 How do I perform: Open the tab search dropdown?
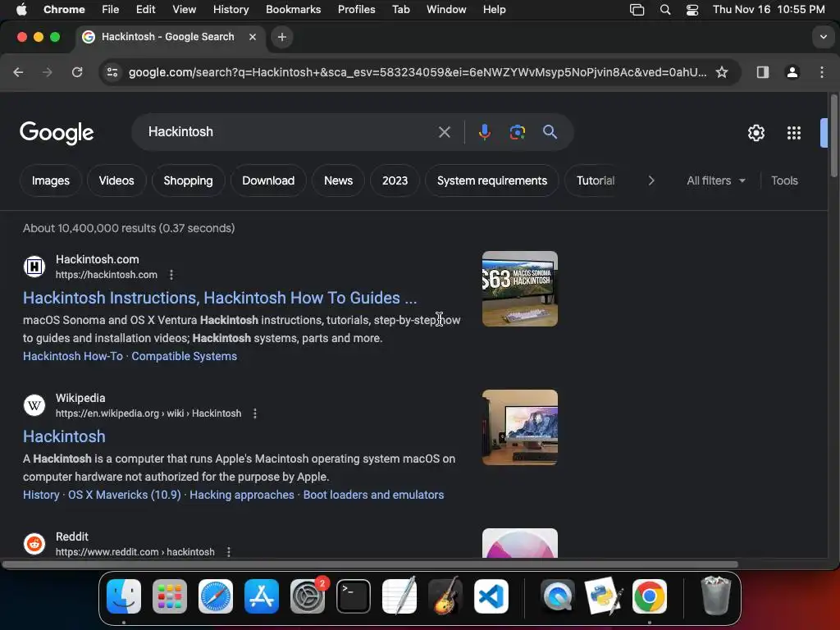click(823, 37)
